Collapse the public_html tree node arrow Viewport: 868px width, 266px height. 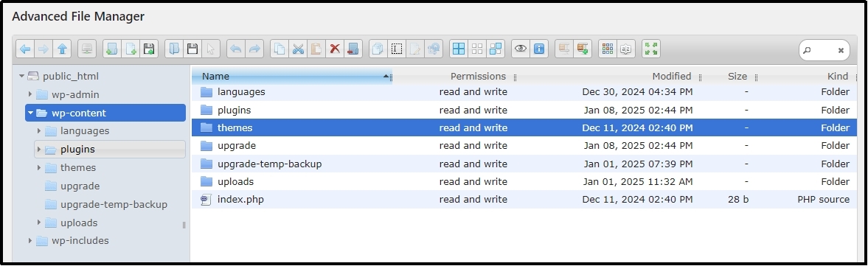coord(21,76)
